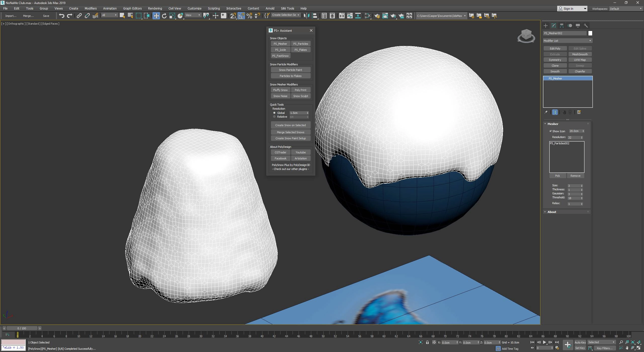The height and width of the screenshot is (352, 644).
Task: Open the Motion panel tab
Action: pos(570,26)
